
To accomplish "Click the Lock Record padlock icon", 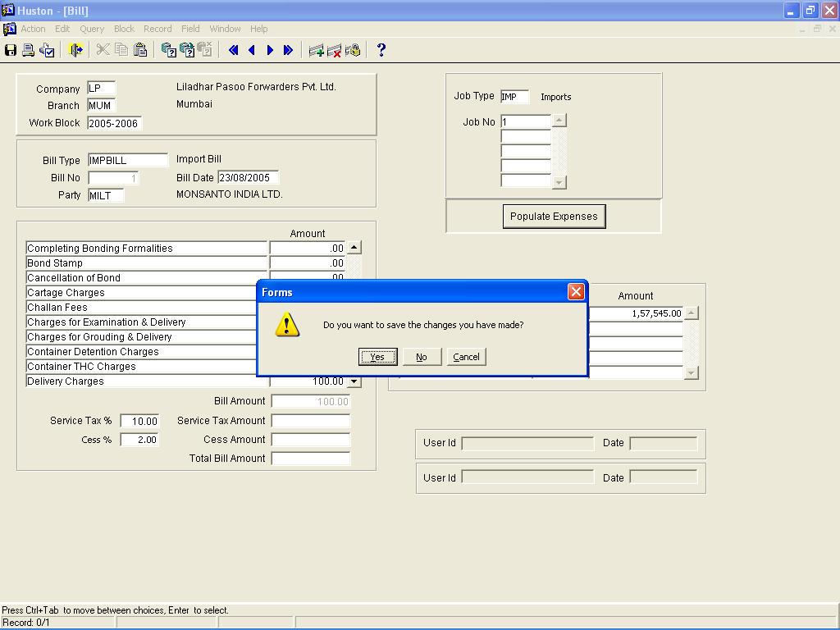I will 353,50.
